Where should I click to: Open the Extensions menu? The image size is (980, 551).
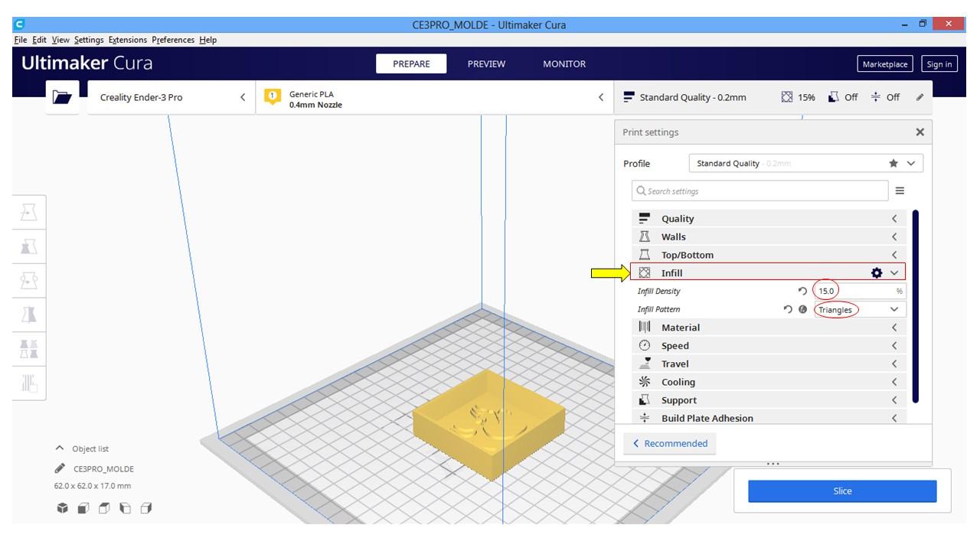coord(128,40)
